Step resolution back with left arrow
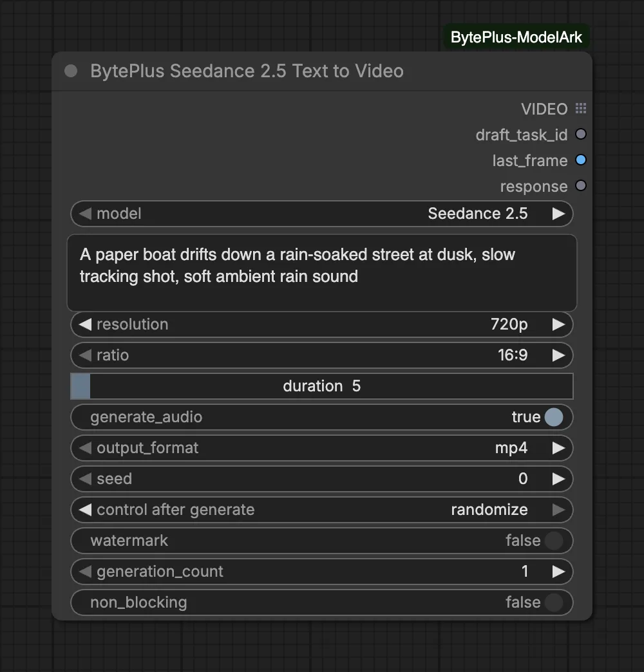Image resolution: width=644 pixels, height=672 pixels. coord(85,324)
